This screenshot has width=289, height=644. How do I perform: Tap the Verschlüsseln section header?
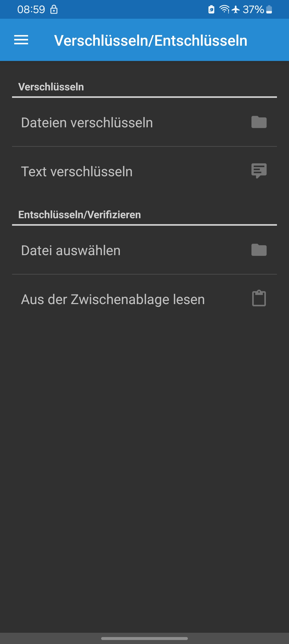point(51,87)
